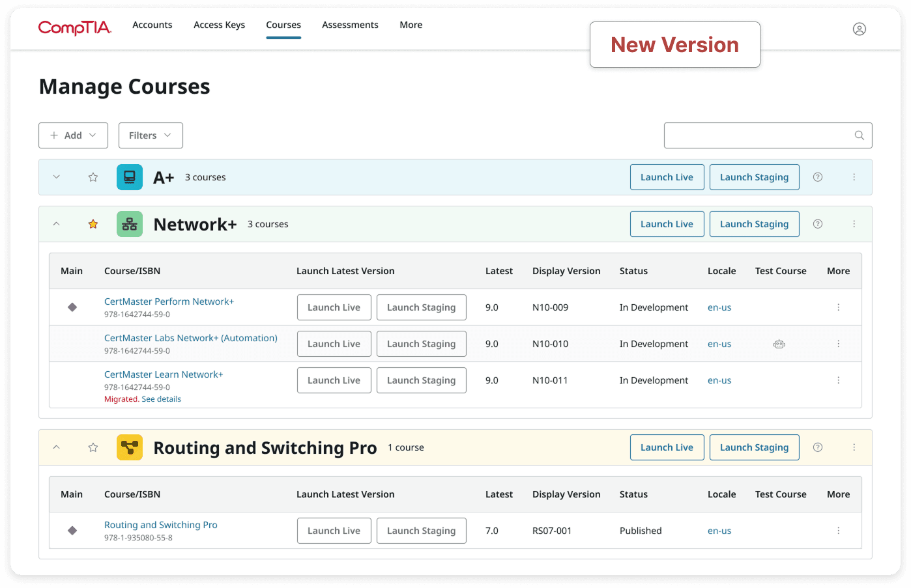The image size is (911, 588).
Task: Click the Display Version column header in Network+ table
Action: pyautogui.click(x=566, y=271)
